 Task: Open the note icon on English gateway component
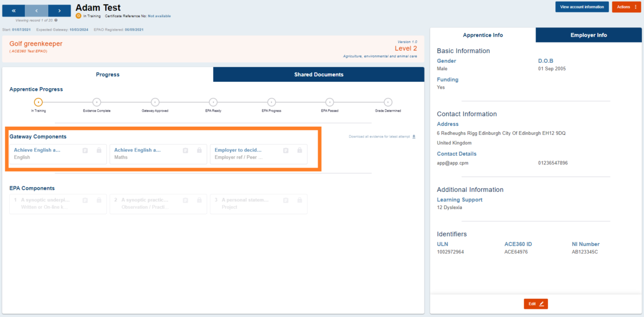(x=85, y=150)
